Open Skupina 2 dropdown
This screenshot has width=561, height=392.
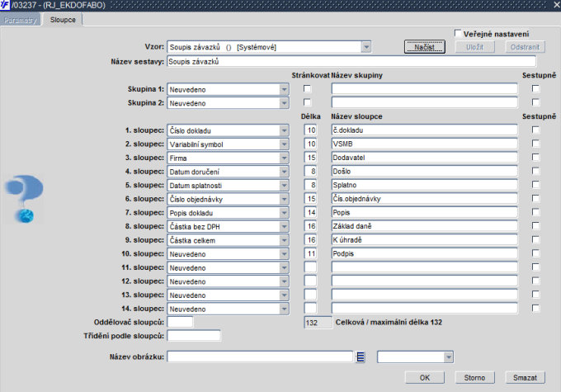click(x=284, y=103)
